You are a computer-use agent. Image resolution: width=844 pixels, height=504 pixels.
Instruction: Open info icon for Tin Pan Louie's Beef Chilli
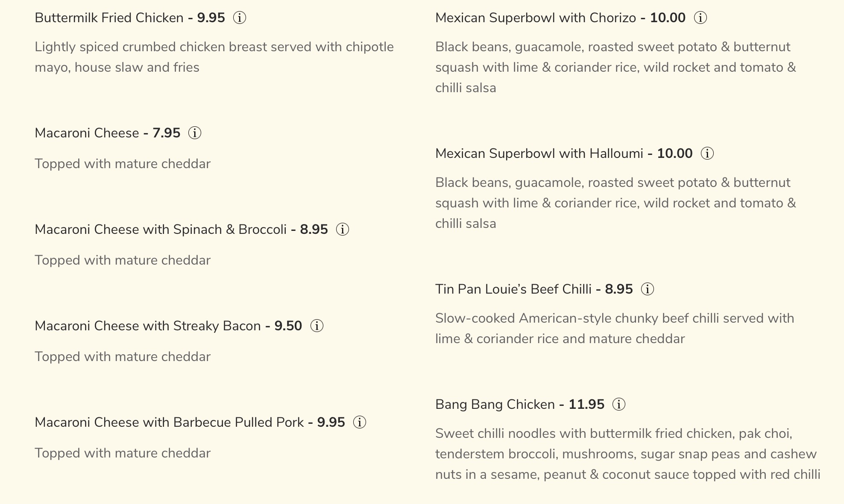pyautogui.click(x=648, y=289)
